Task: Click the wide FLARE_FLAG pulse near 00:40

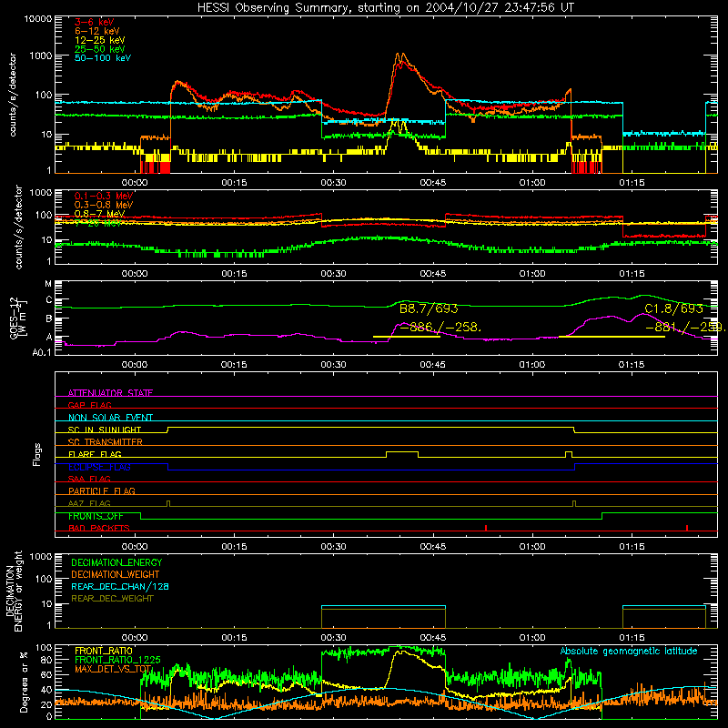Action: coord(402,454)
